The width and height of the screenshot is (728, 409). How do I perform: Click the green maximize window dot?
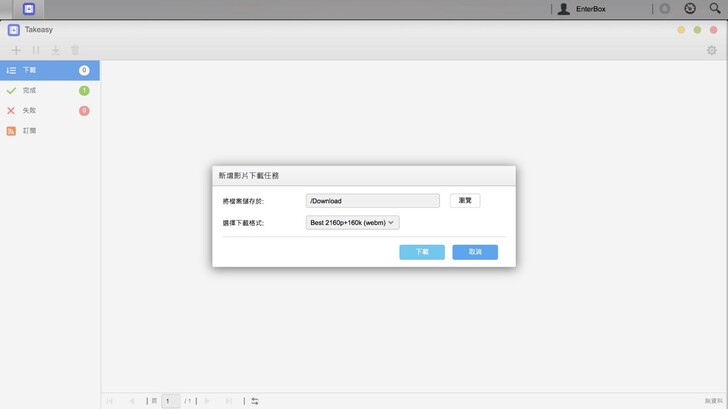pyautogui.click(x=697, y=30)
